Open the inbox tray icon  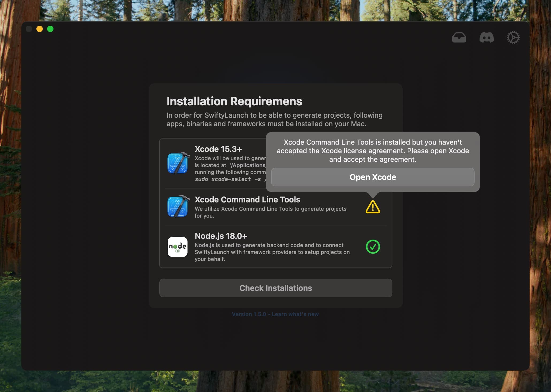click(459, 37)
